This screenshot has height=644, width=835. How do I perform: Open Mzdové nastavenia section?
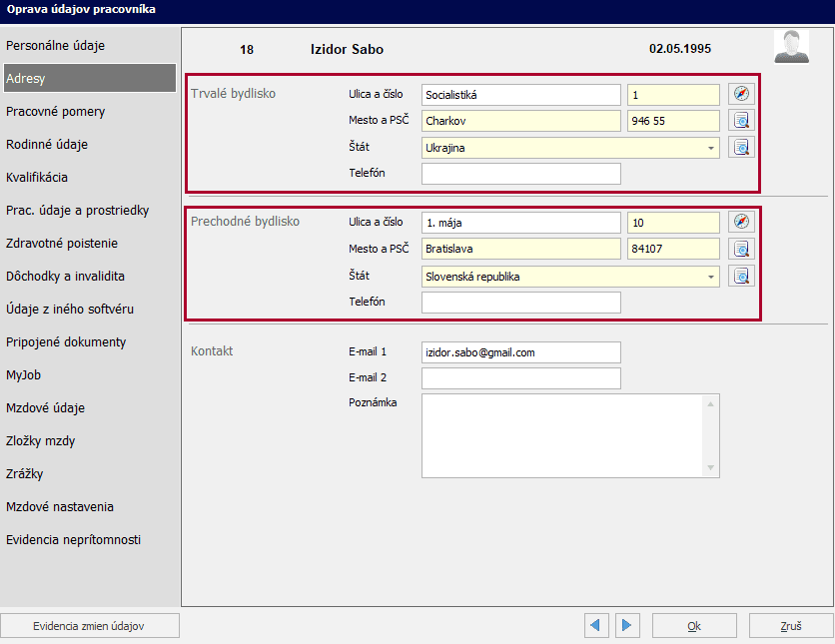(60, 507)
